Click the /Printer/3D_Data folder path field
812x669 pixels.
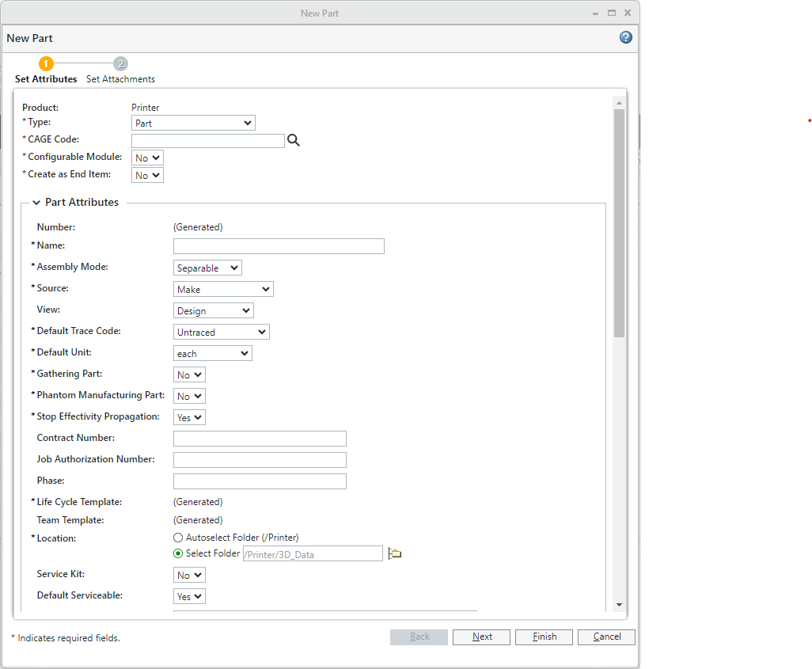(313, 553)
